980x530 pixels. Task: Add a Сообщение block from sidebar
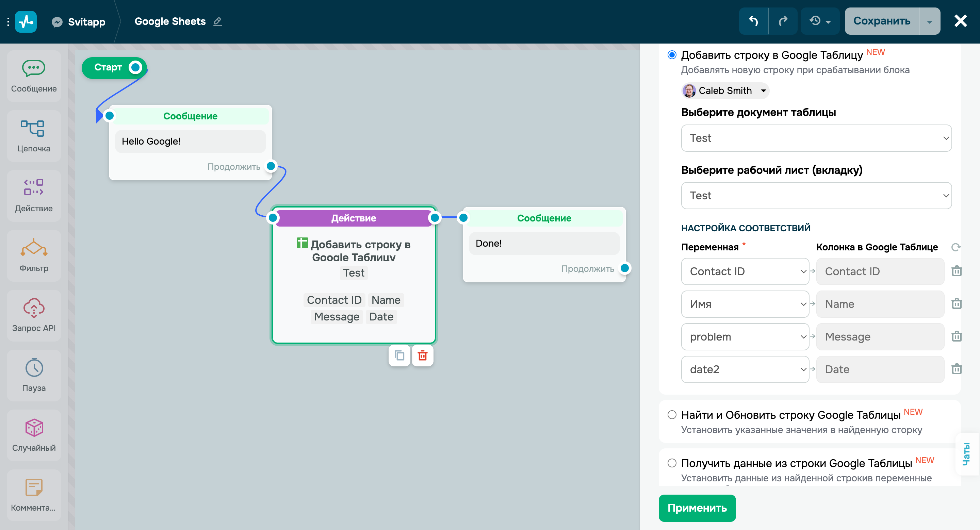pos(33,76)
